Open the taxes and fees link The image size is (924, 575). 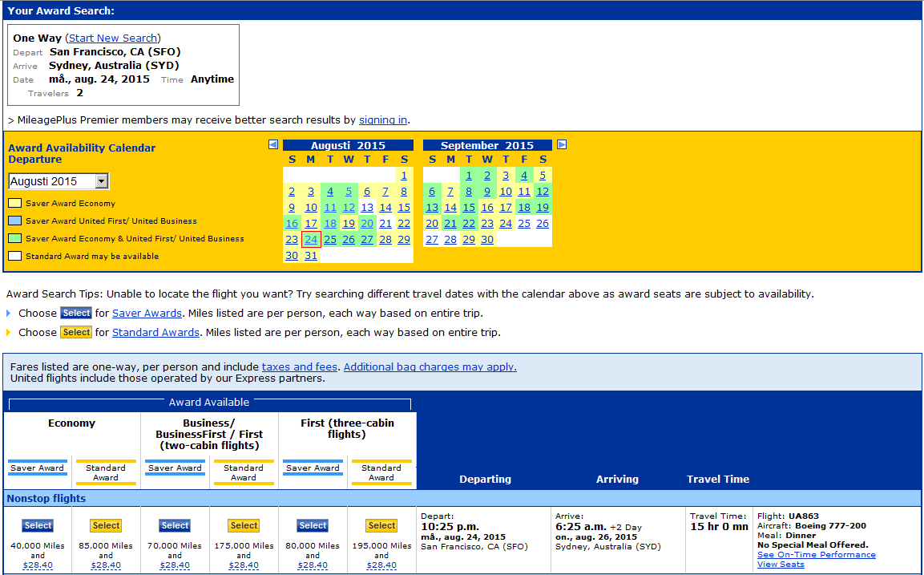[300, 367]
